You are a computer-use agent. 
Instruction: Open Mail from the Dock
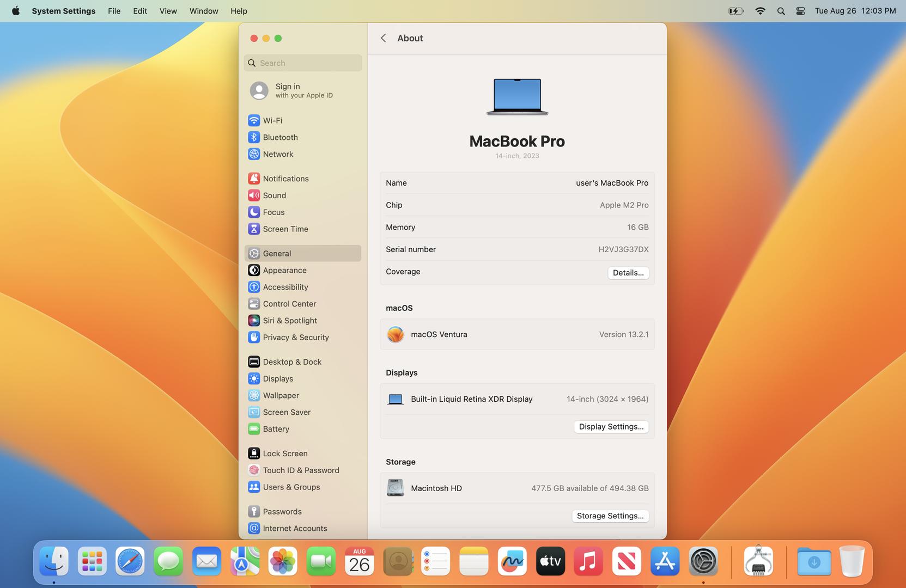(x=206, y=561)
